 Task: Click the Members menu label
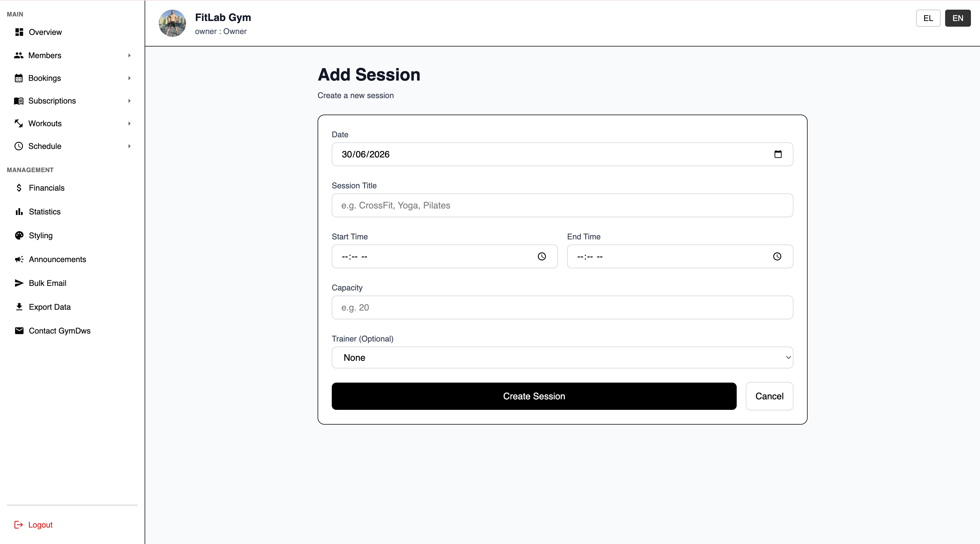click(45, 56)
